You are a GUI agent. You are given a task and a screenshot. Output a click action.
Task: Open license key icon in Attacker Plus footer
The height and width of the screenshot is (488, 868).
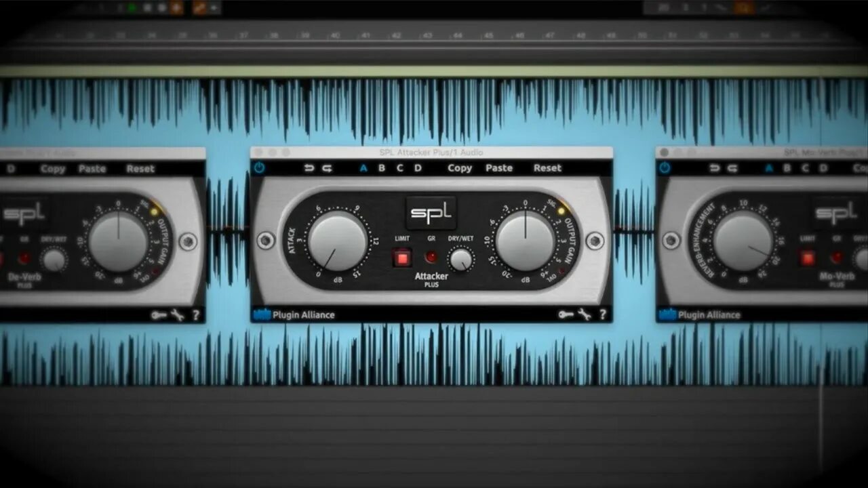[566, 314]
